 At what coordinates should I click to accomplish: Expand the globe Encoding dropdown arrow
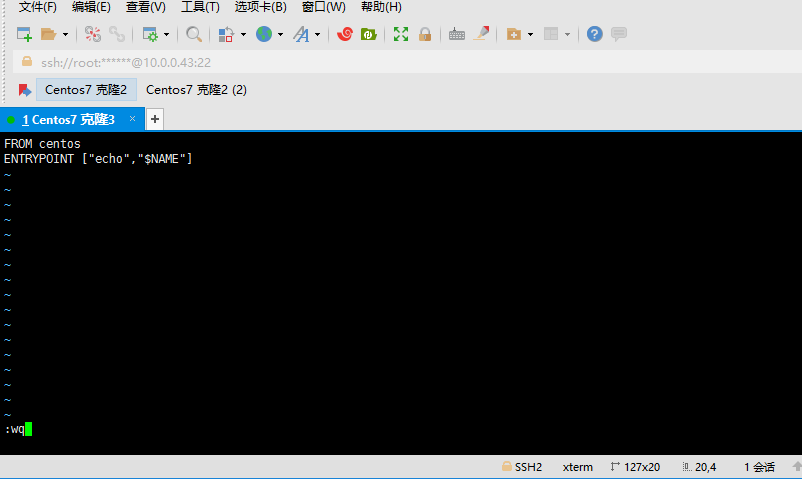point(280,34)
